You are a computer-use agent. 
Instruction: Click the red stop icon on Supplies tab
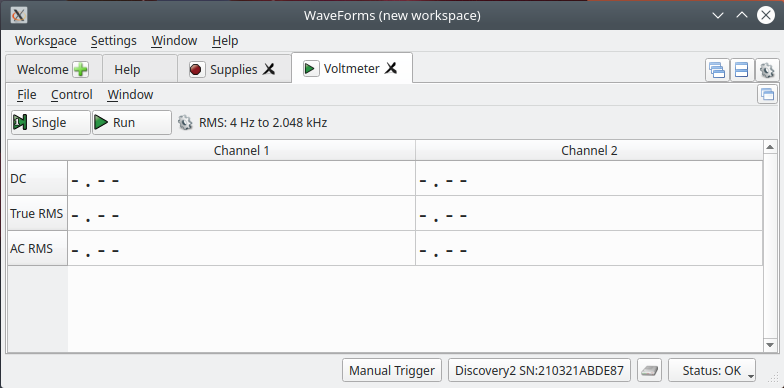(x=196, y=70)
